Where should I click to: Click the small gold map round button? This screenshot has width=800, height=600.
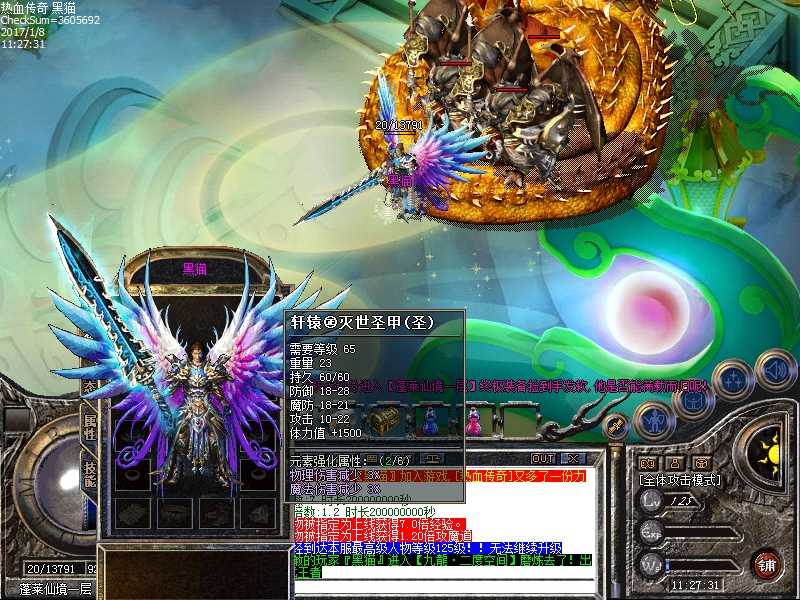[616, 427]
